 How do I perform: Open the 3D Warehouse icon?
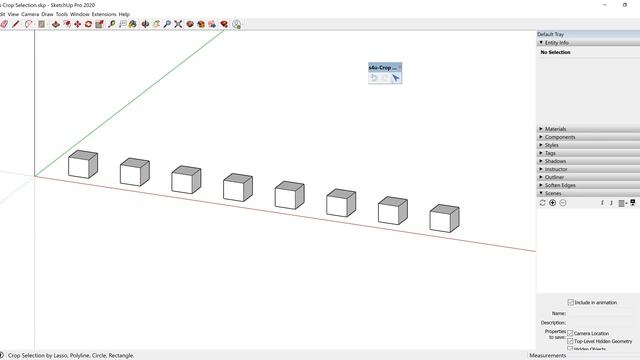[190, 24]
